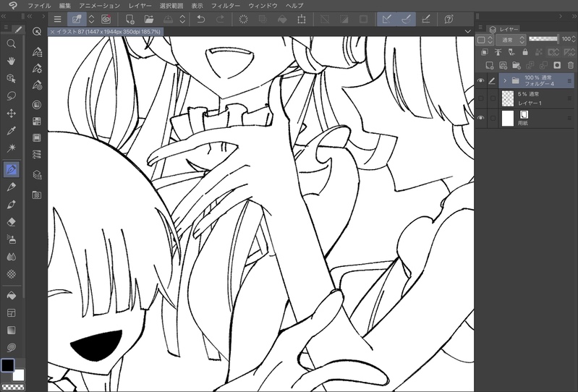Screen dimensions: 578x392
Task: Open the 通常 blending mode dropdown
Action: pos(511,40)
